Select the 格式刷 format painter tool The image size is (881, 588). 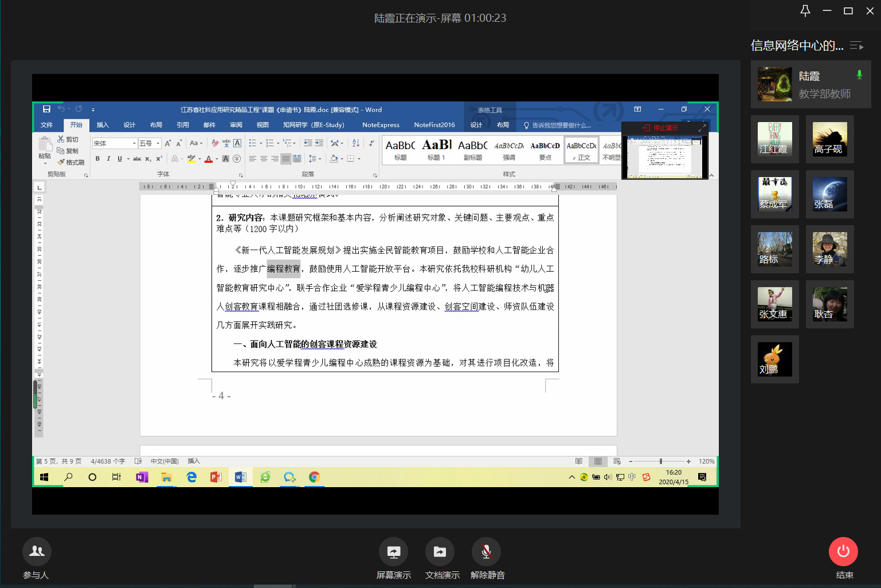coord(72,162)
